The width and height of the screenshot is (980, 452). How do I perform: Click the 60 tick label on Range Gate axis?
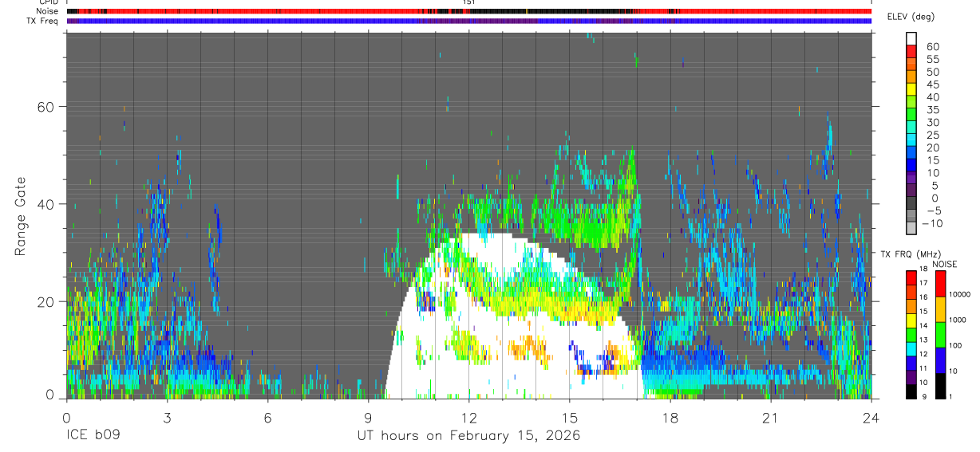[x=45, y=107]
